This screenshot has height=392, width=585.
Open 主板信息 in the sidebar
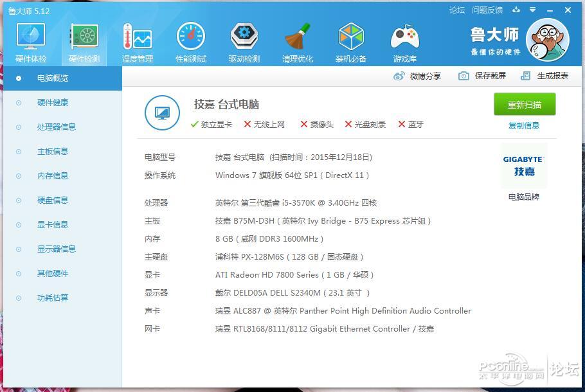(x=63, y=152)
